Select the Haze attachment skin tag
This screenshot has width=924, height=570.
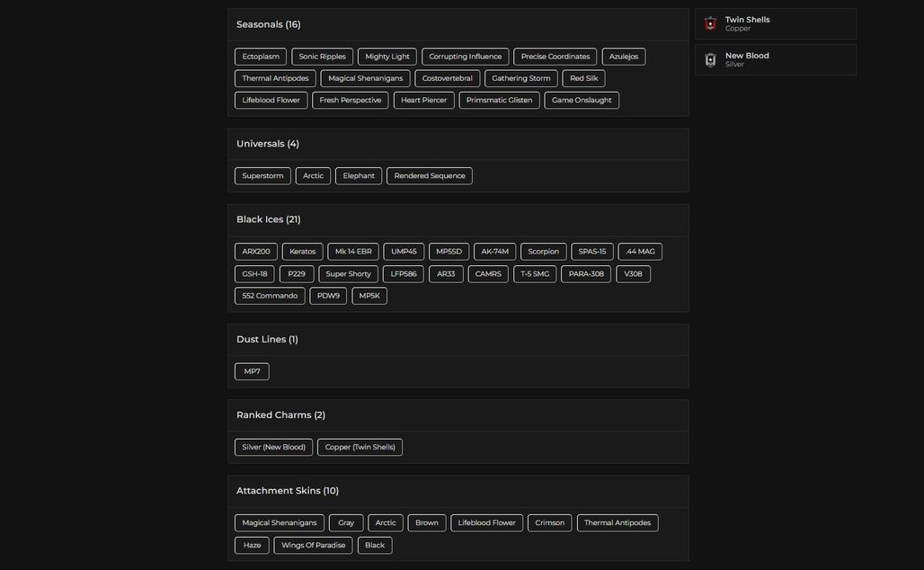252,545
